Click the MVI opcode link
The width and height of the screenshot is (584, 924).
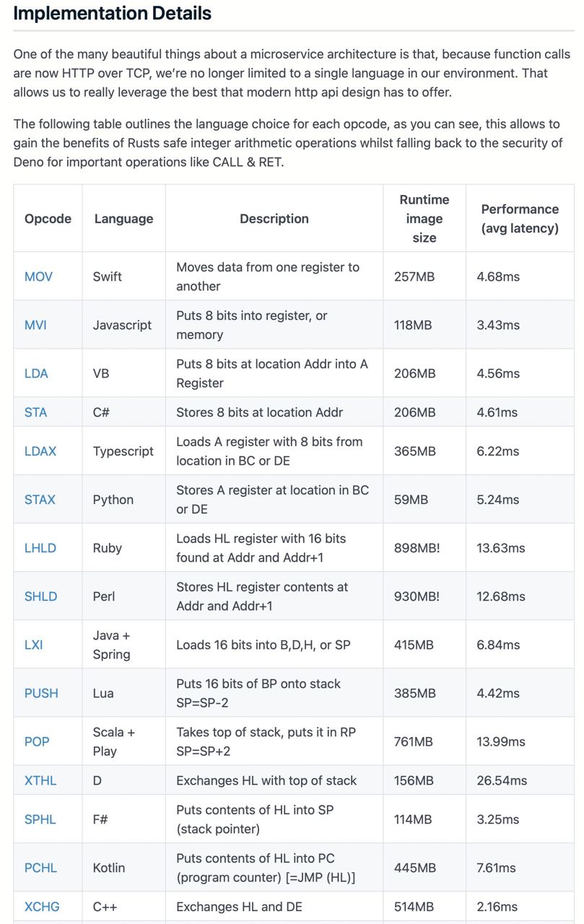pyautogui.click(x=35, y=325)
